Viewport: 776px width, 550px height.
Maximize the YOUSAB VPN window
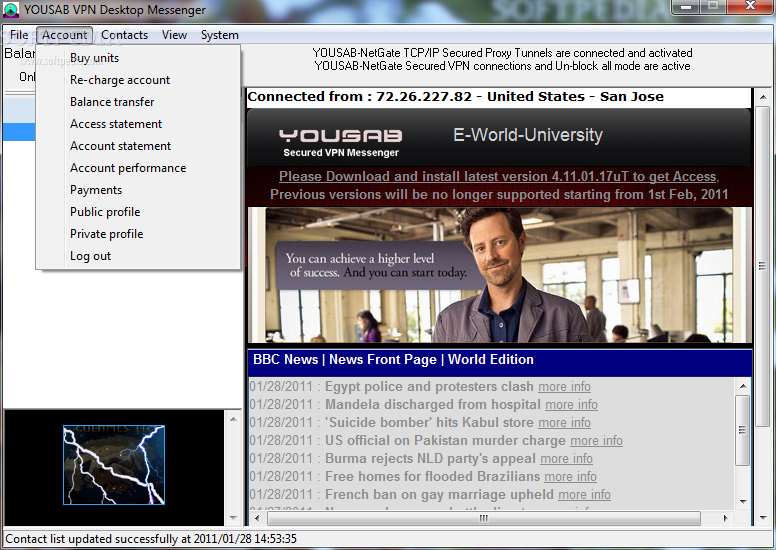pos(713,6)
